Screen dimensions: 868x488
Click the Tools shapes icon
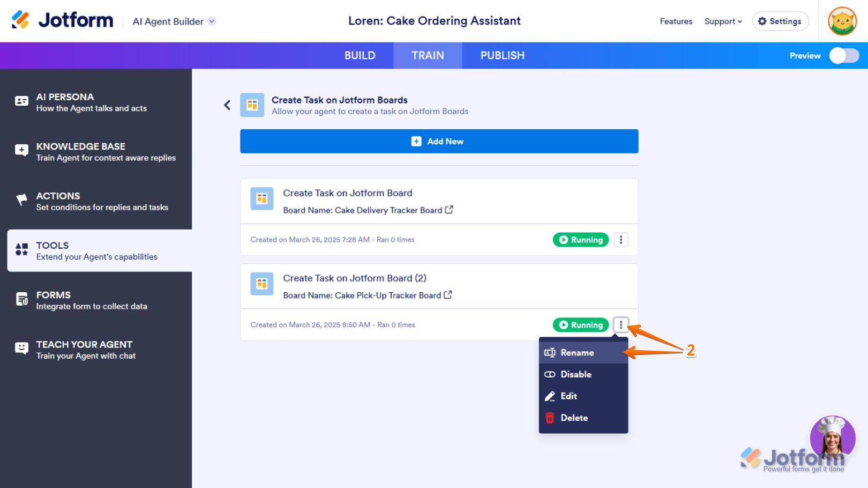pyautogui.click(x=21, y=249)
